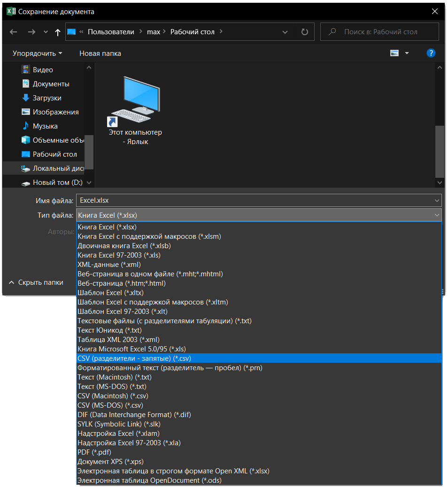Choose Шаблон Excel 97-2003 (*.xlt)
The height and width of the screenshot is (487, 448).
(259, 312)
